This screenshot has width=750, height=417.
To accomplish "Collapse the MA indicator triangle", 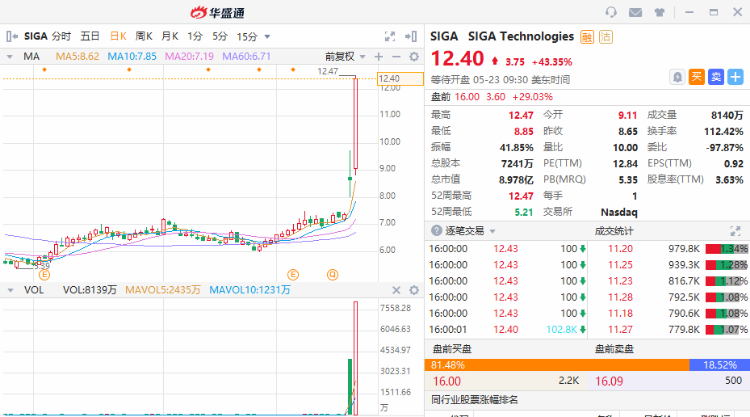I will (10, 57).
